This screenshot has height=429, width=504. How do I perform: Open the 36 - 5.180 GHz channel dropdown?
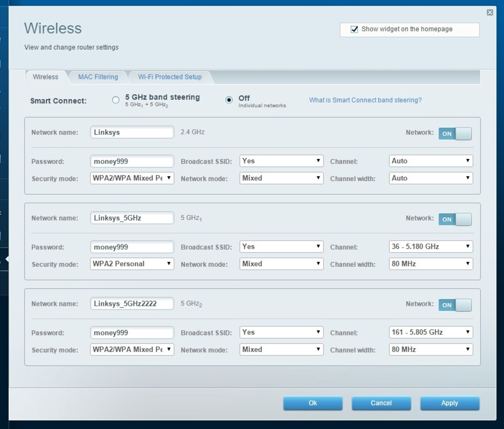[431, 247]
